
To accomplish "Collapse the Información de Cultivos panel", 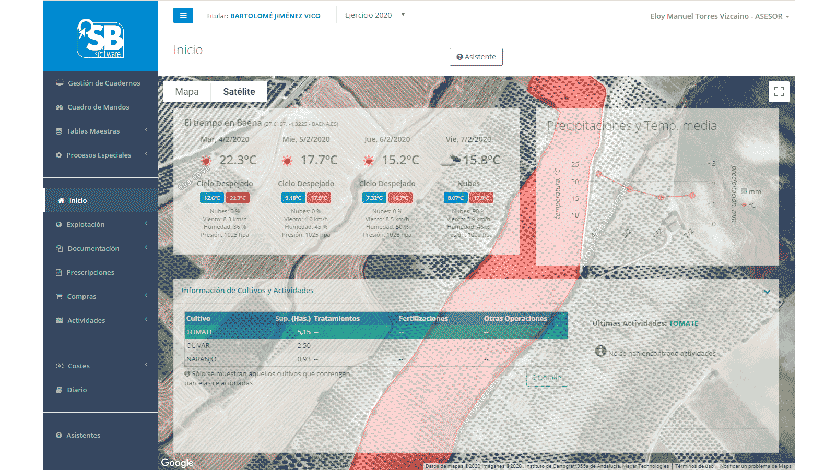I will tap(766, 291).
